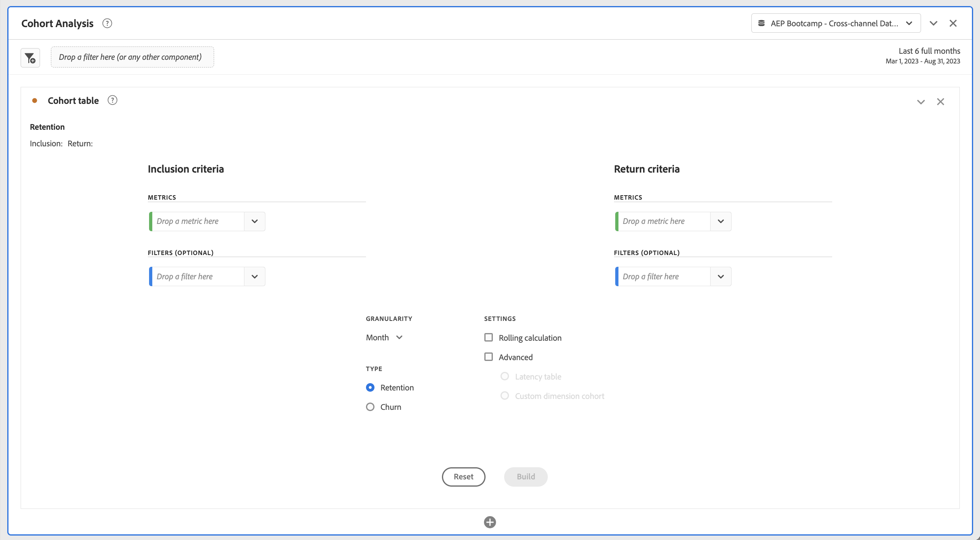Click the Last 6 full months date range
The image size is (980, 540).
pyautogui.click(x=929, y=51)
